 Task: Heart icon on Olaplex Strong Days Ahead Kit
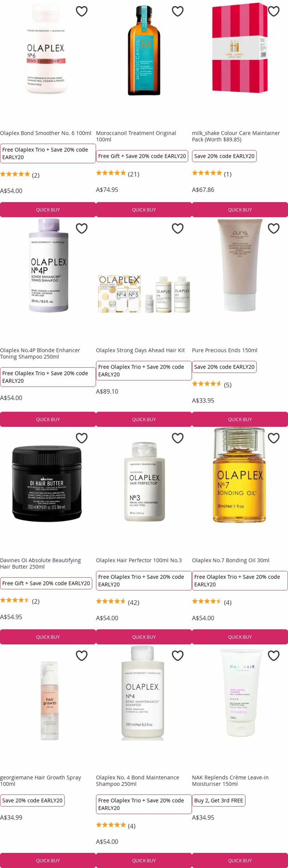178,229
